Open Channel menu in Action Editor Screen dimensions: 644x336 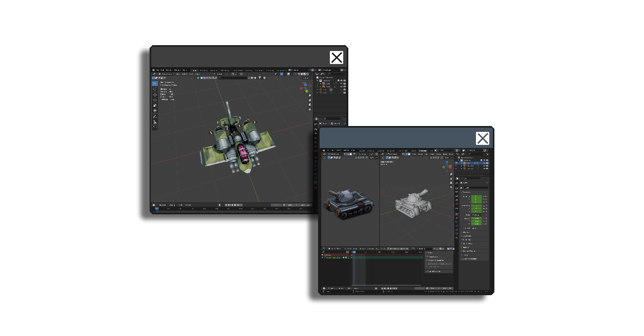(370, 248)
